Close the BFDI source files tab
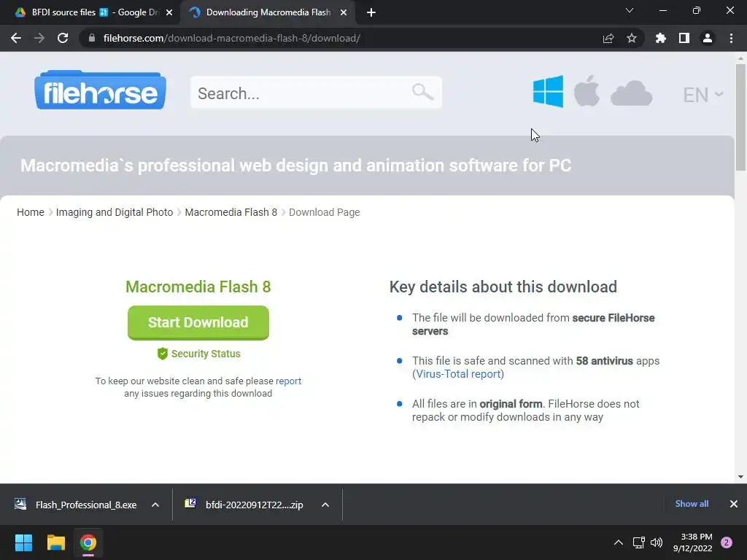The image size is (747, 560). (x=169, y=12)
